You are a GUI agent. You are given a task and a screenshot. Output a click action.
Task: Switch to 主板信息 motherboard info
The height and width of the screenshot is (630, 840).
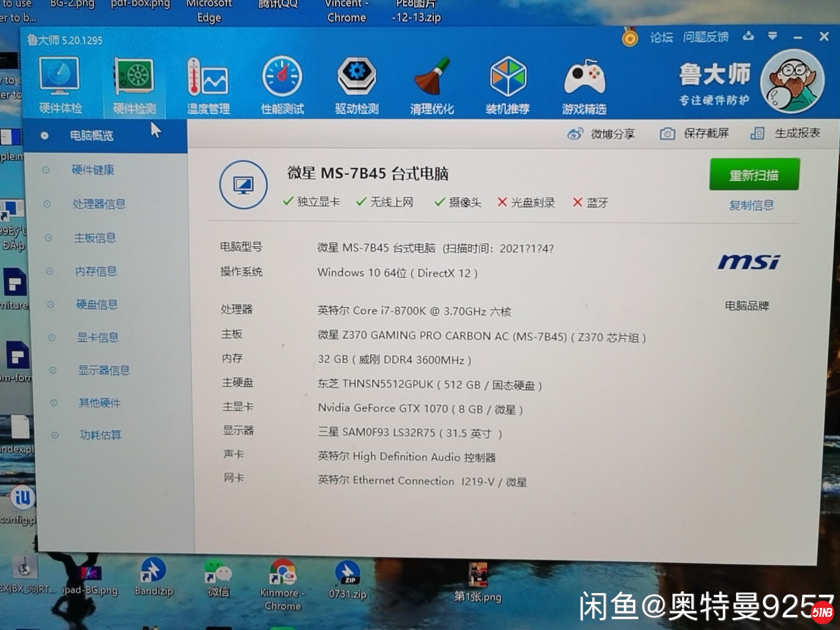point(95,237)
